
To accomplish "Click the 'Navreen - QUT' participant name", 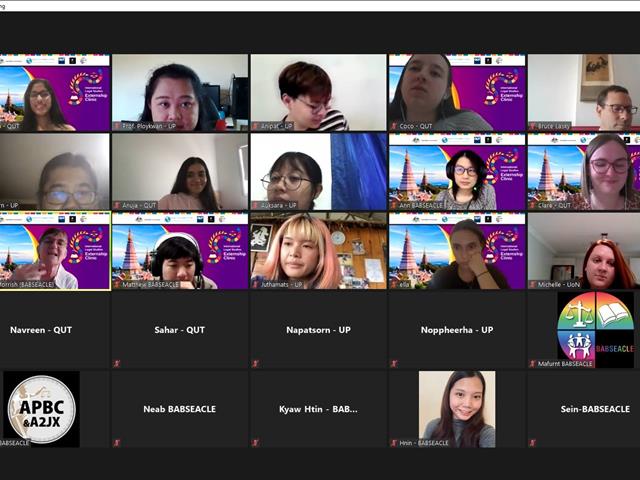I will 41,330.
